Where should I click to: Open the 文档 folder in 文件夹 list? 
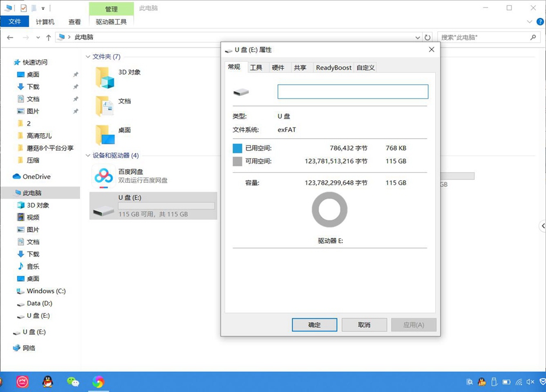click(105, 106)
